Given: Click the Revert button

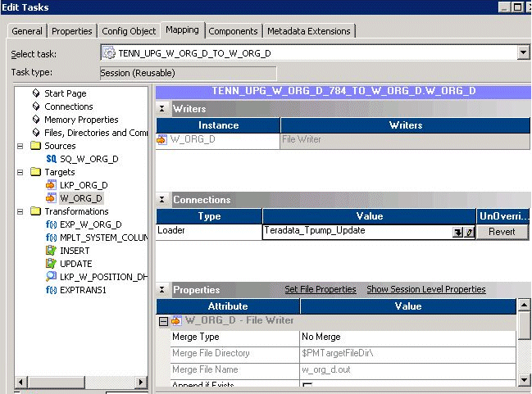Looking at the screenshot, I should pyautogui.click(x=502, y=232).
